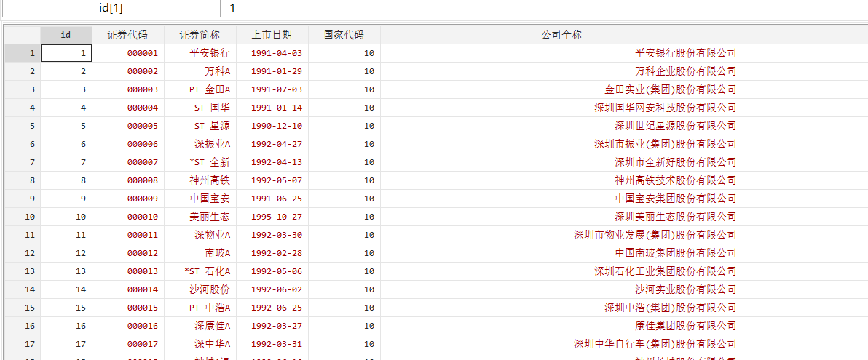Image resolution: width=868 pixels, height=360 pixels.
Task: Select cell with code 000011
Action: (x=128, y=235)
